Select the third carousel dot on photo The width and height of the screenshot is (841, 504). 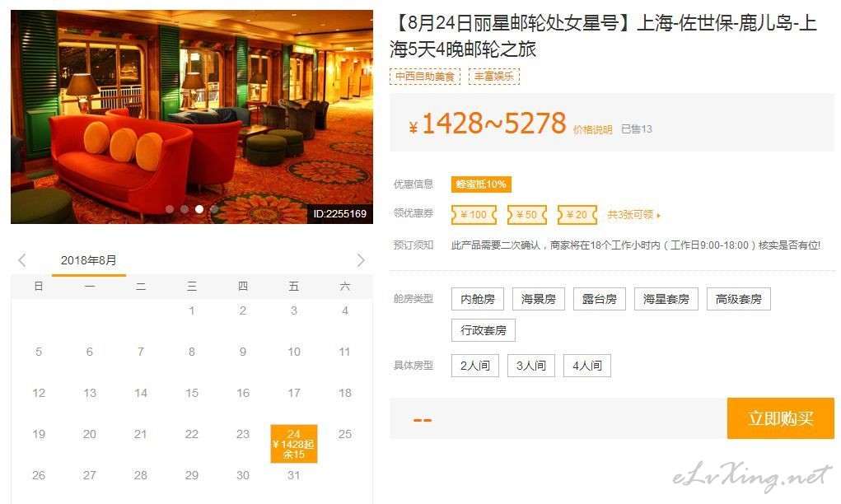point(199,209)
